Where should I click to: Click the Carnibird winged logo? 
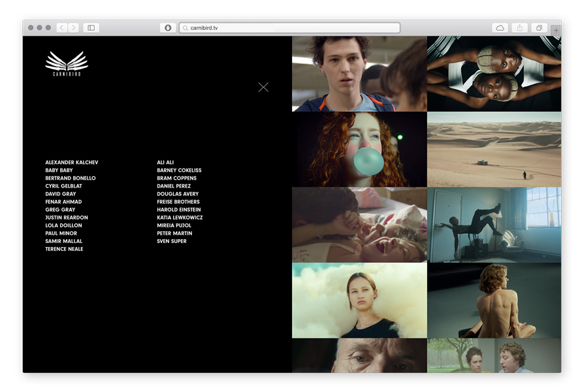click(x=67, y=63)
